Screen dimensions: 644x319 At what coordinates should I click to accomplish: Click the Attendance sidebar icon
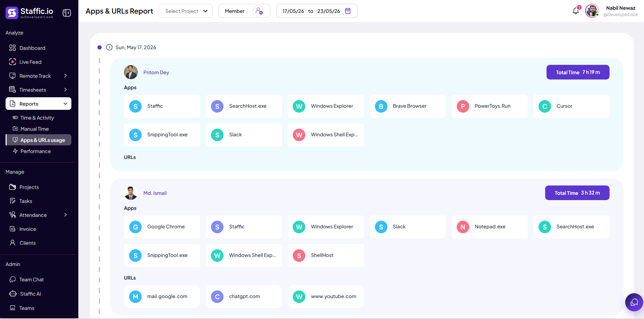tap(13, 215)
